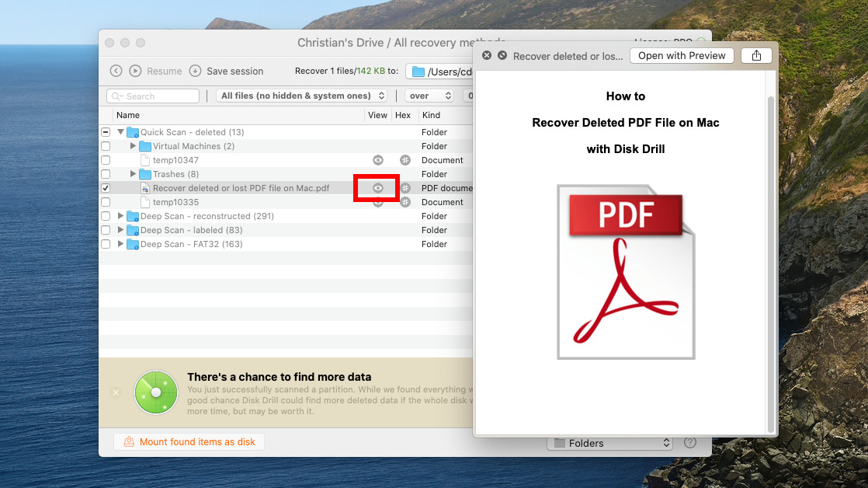Collapse the Quick Scan - deleted folder
The image size is (868, 488).
(120, 132)
